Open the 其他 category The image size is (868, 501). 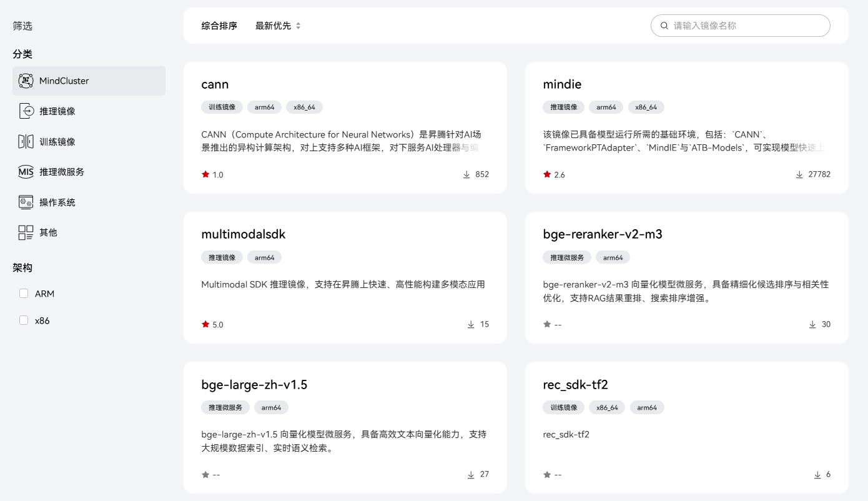[x=89, y=232]
